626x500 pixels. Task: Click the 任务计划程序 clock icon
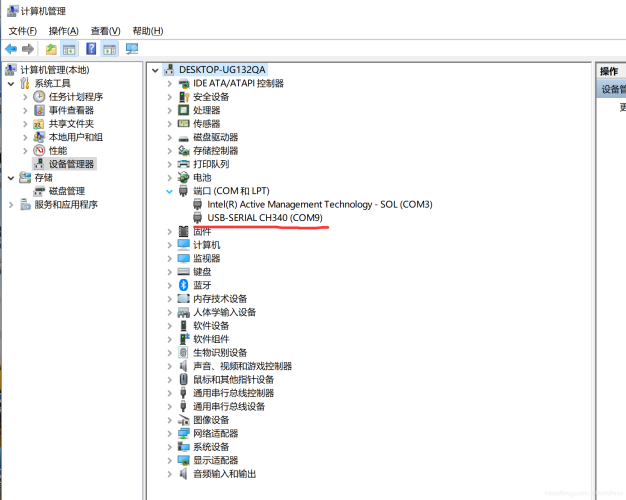[x=39, y=97]
